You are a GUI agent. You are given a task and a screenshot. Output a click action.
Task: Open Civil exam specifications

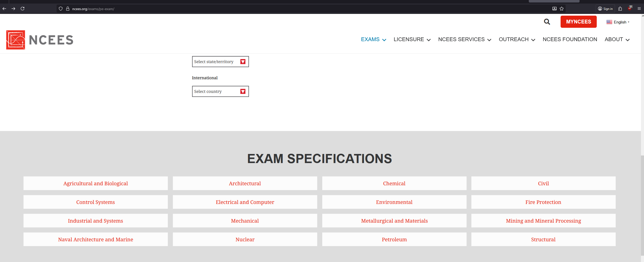(543, 183)
